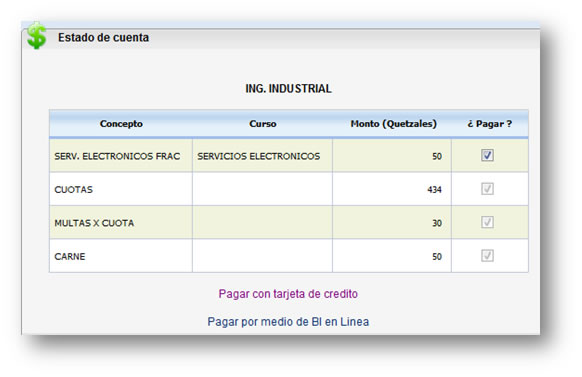Toggle the CUOTAS payment checkbox

[x=487, y=188]
